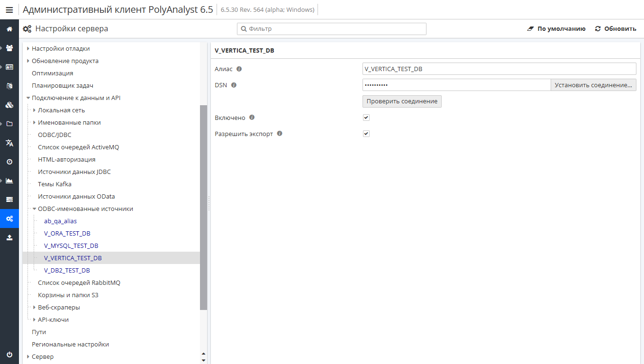Open the cubes sidebar icon
The height and width of the screenshot is (364, 644).
tap(9, 105)
